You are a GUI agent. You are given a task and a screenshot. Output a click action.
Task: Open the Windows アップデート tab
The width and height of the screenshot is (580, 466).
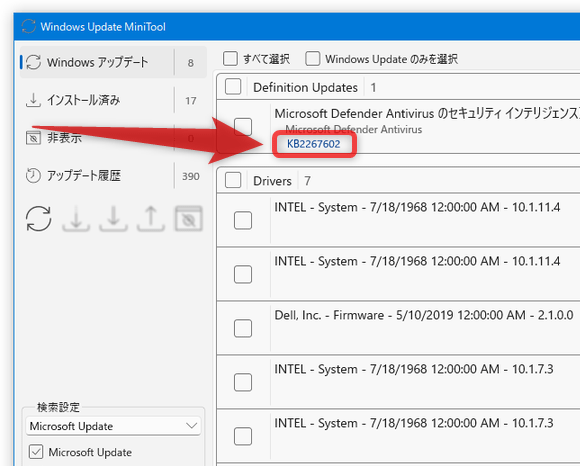[113, 62]
